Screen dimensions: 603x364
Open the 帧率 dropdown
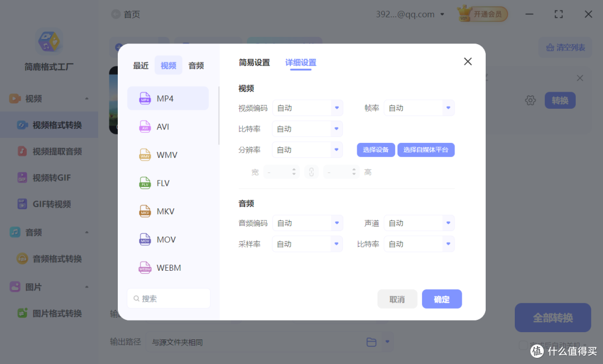pyautogui.click(x=419, y=108)
